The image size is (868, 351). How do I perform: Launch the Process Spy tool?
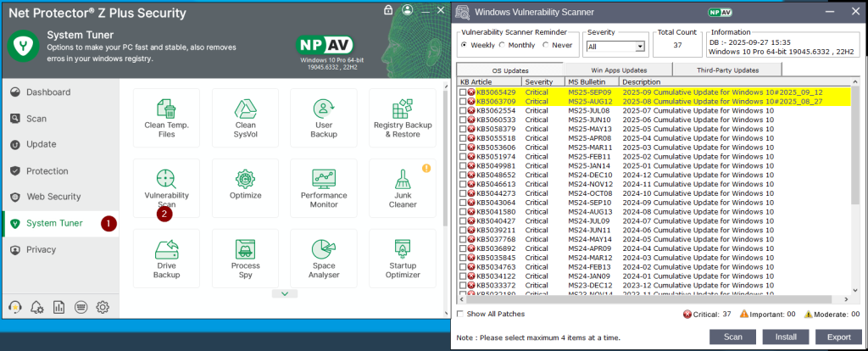[245, 259]
